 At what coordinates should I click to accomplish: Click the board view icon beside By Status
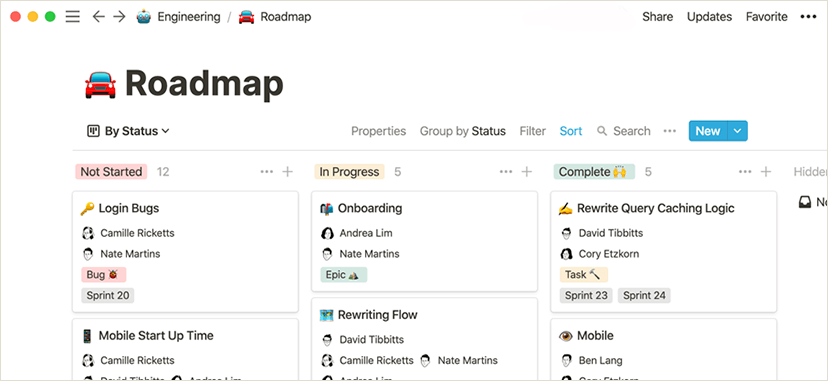pos(93,131)
